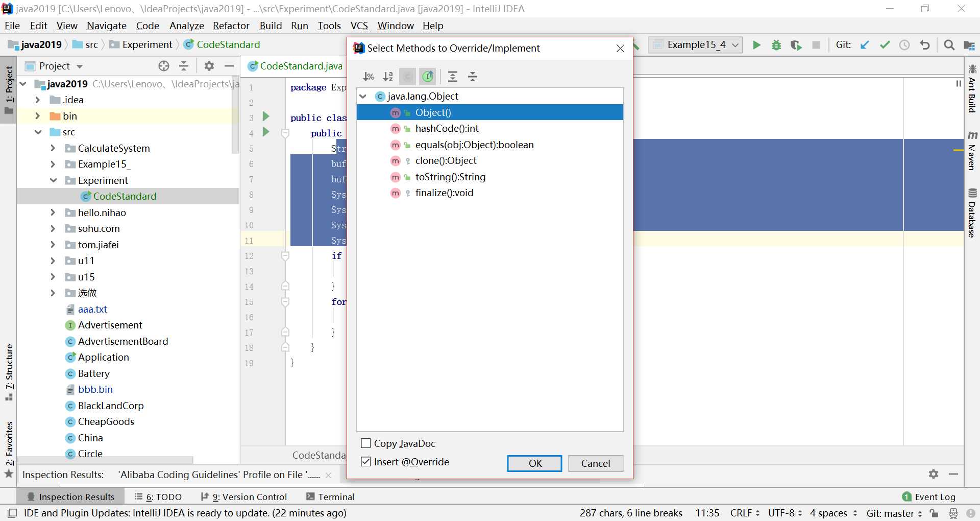Open the Ant Build side panel
The height and width of the screenshot is (521, 980).
[x=972, y=88]
